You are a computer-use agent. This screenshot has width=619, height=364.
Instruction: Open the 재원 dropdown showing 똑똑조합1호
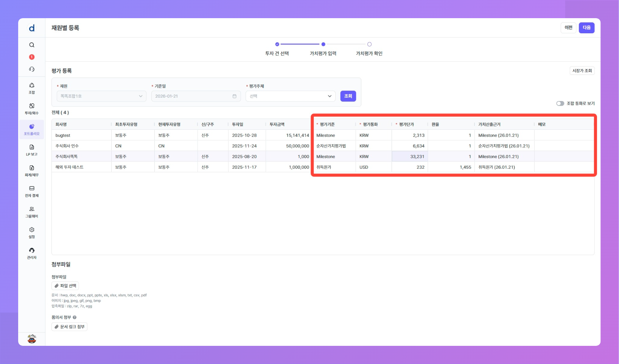click(x=101, y=96)
